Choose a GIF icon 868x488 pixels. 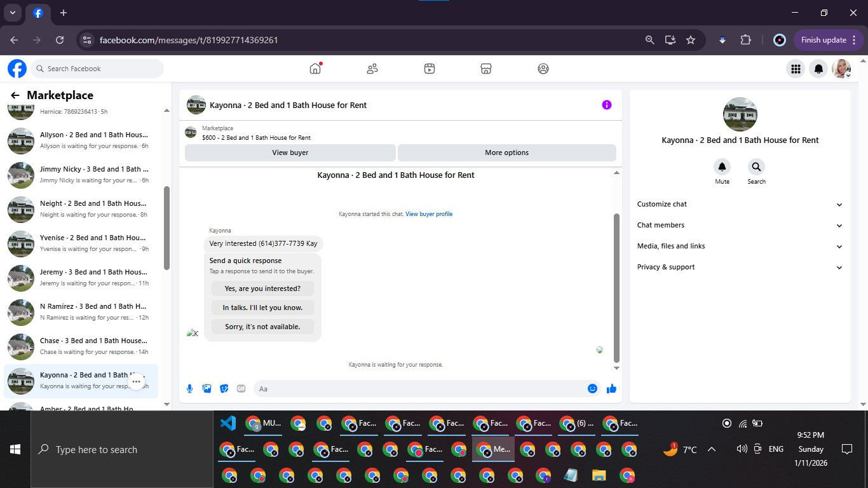241,388
